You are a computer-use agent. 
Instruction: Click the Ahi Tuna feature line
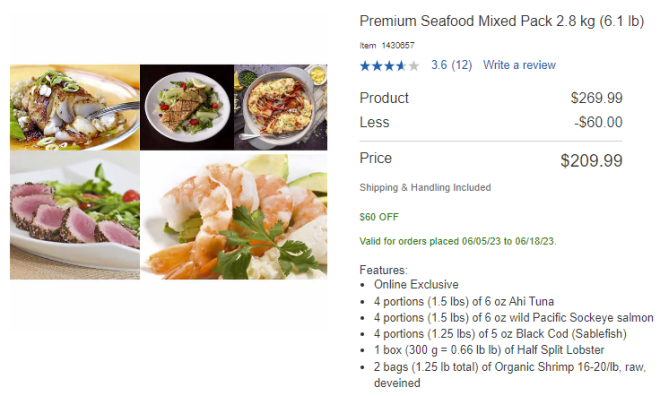464,301
